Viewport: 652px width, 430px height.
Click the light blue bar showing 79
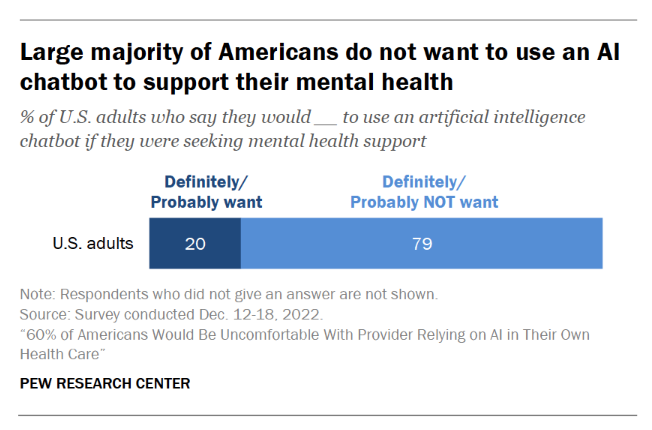pos(422,244)
